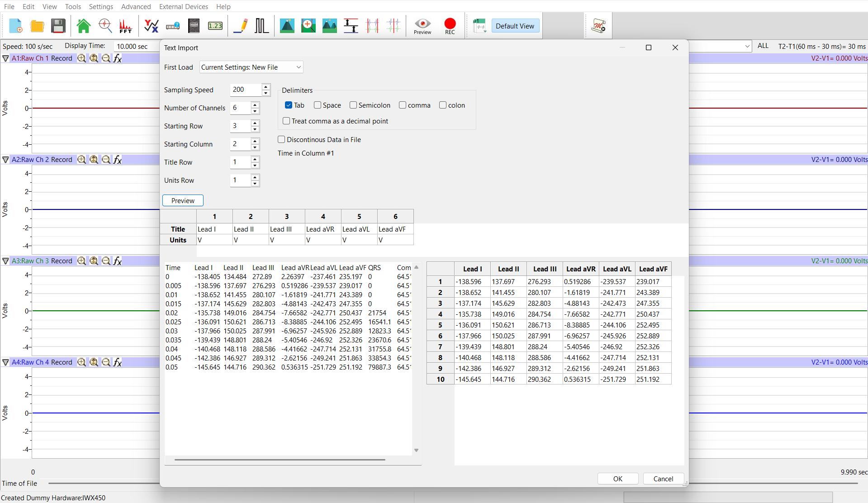Uncheck the Tab delimiter checkbox
The width and height of the screenshot is (868, 503).
pos(289,105)
